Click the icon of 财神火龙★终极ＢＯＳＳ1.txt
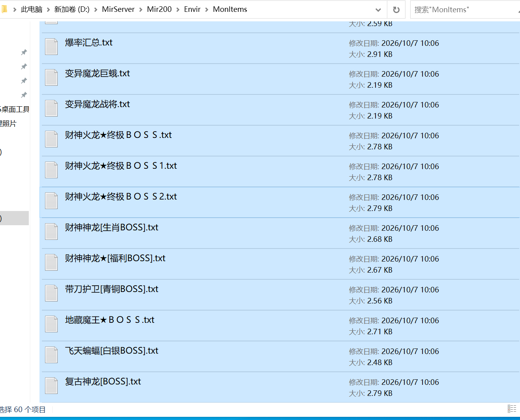The height and width of the screenshot is (420, 520). pyautogui.click(x=51, y=170)
